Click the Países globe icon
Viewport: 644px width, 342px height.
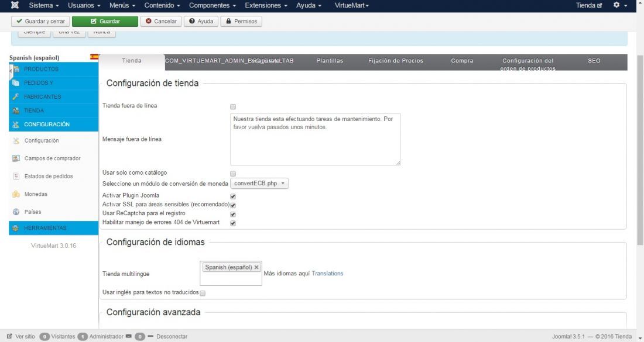tap(16, 212)
